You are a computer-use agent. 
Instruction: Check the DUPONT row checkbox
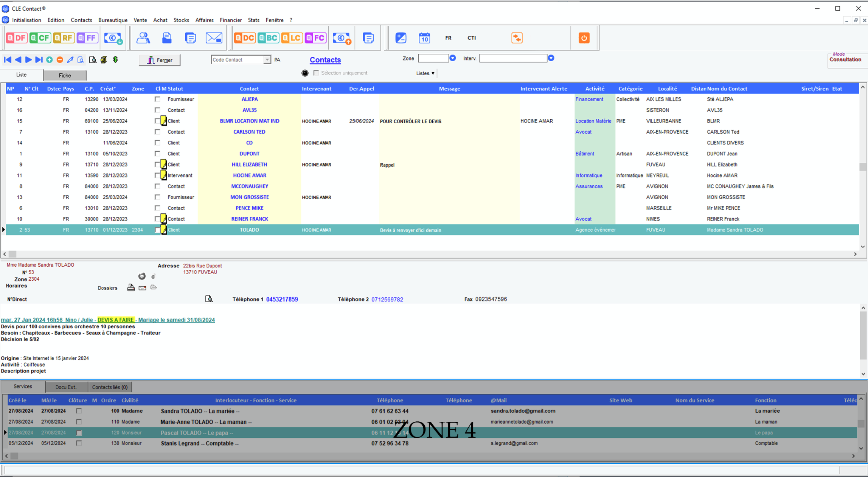[x=157, y=154]
